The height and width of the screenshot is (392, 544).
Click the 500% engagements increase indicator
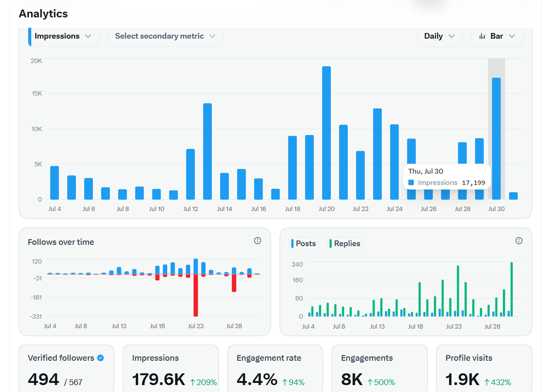[x=381, y=382]
